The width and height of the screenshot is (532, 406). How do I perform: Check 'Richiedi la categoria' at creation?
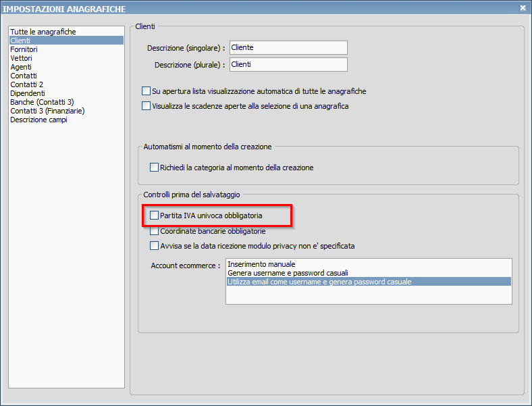pos(154,168)
